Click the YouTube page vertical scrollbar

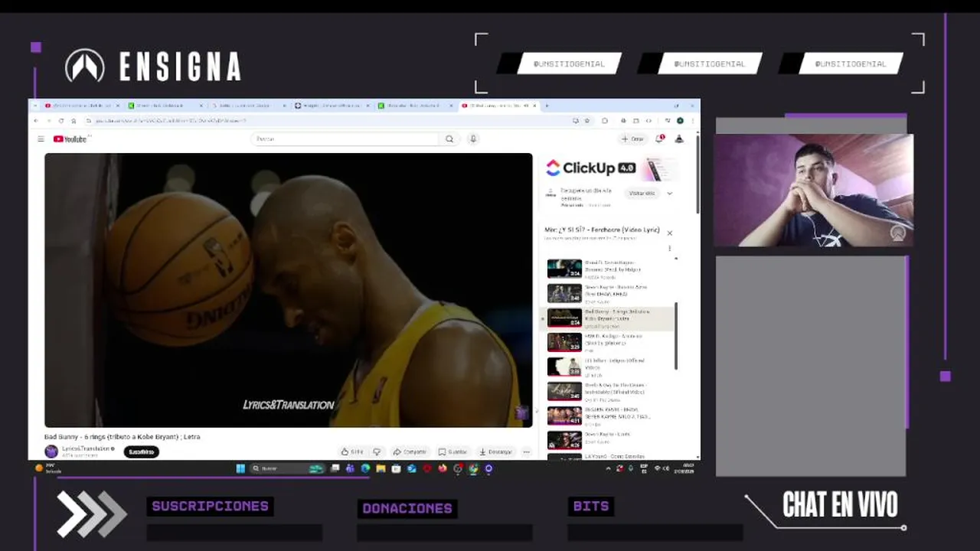(697, 176)
